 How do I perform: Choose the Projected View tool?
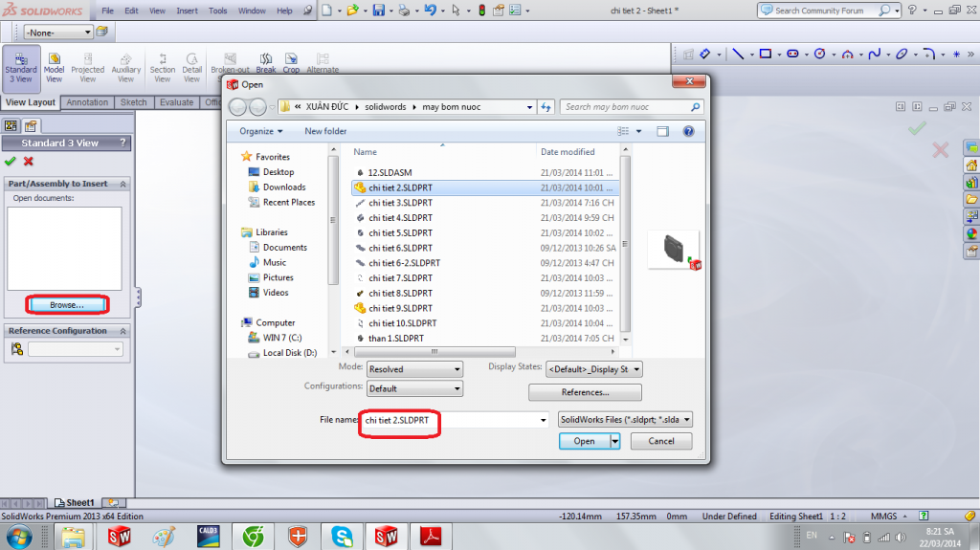coord(87,67)
